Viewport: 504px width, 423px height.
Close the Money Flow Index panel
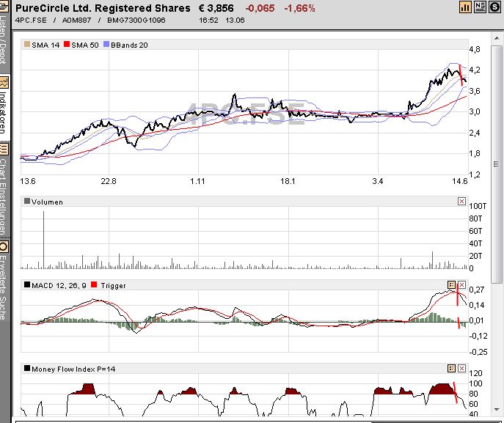[461, 369]
